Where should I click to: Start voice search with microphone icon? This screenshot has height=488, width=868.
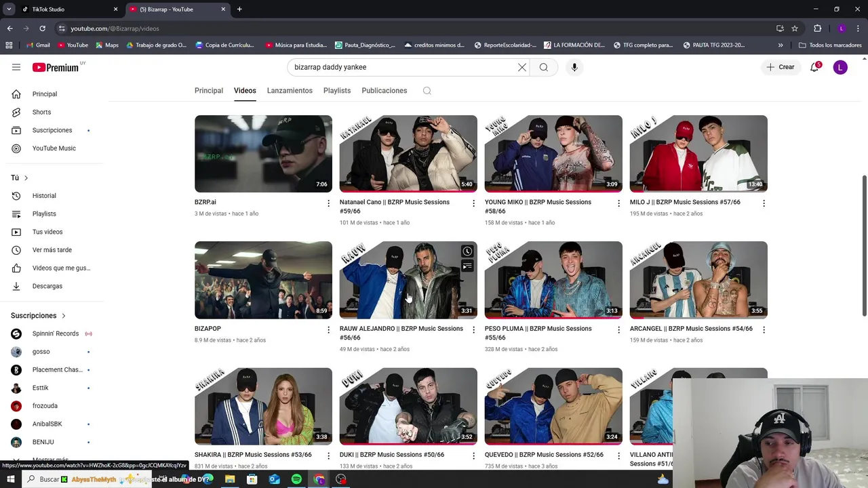[x=574, y=67]
